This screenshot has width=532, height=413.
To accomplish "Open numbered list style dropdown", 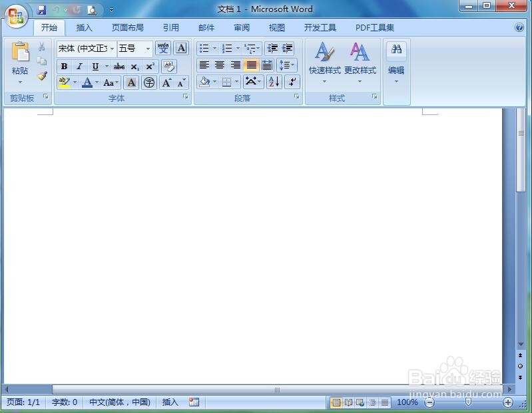I will click(238, 49).
